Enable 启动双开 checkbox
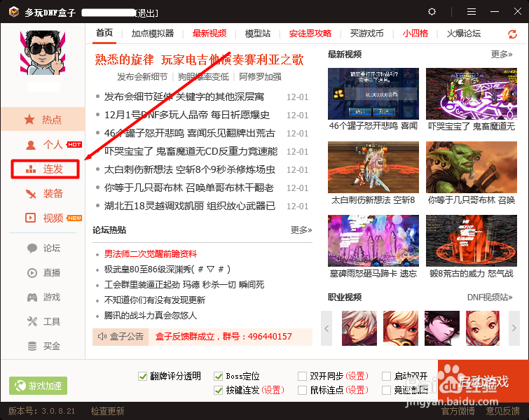This screenshot has width=529, height=420. (x=386, y=376)
